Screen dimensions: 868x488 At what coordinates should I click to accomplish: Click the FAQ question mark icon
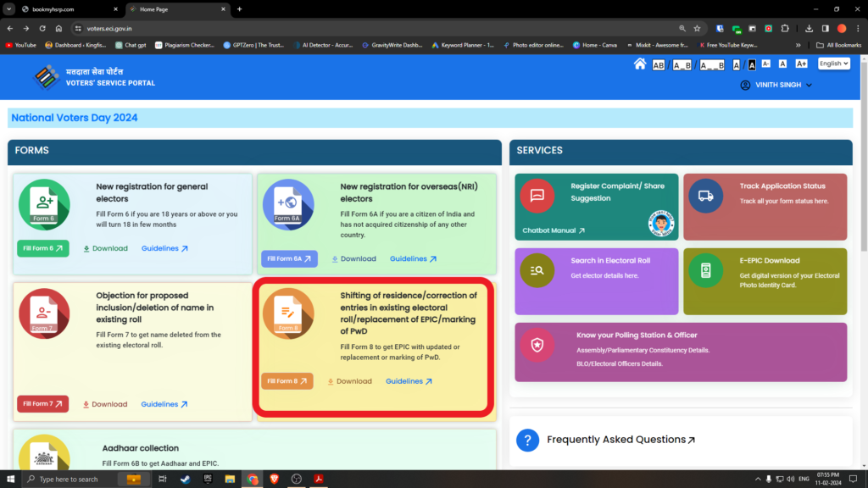pos(527,441)
